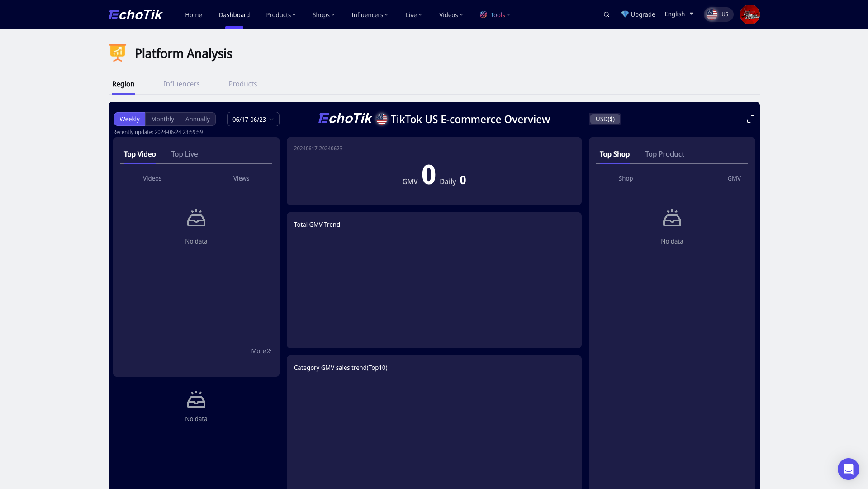Click the Platform Analysis chart icon
868x489 pixels.
pyautogui.click(x=118, y=53)
